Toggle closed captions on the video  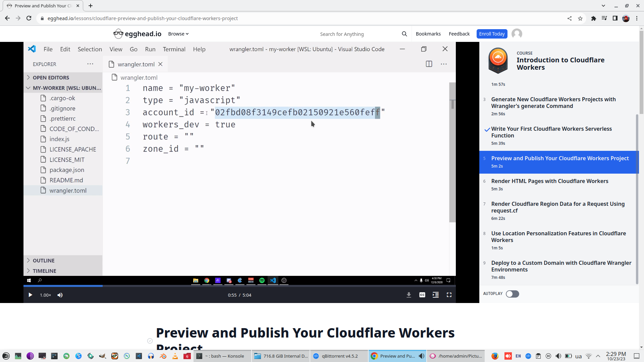[x=422, y=295]
